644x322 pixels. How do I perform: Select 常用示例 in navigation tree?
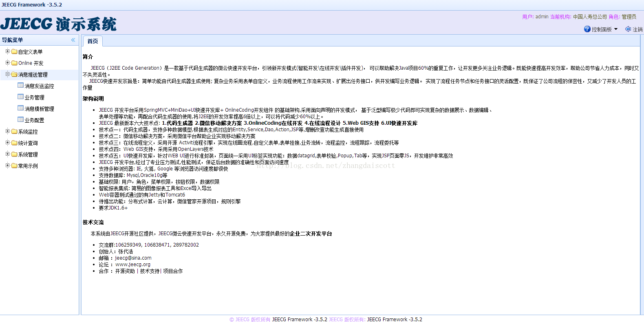(x=28, y=166)
